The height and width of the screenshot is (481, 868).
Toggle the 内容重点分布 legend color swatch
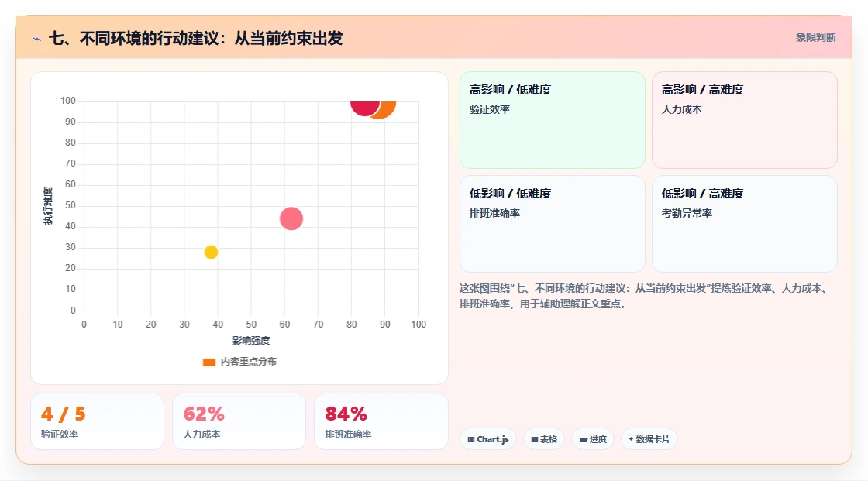click(208, 362)
